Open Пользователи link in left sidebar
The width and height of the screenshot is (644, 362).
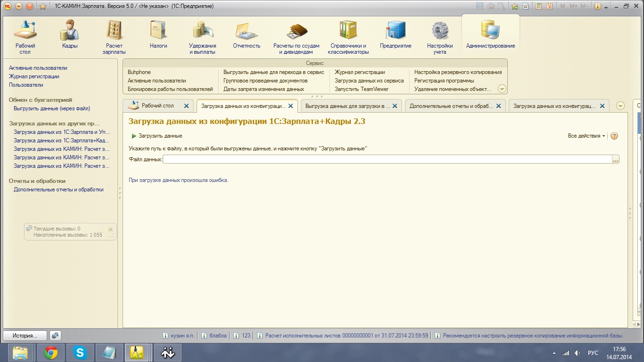[x=26, y=85]
